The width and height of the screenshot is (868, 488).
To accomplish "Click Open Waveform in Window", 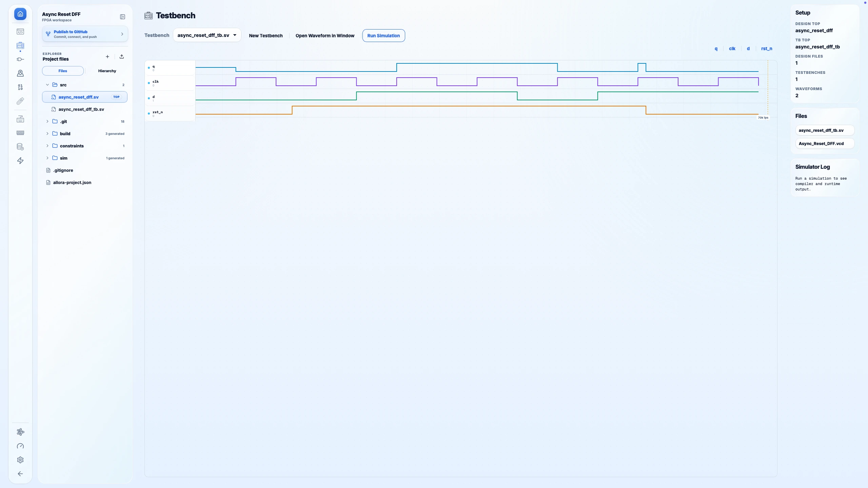I will point(325,36).
